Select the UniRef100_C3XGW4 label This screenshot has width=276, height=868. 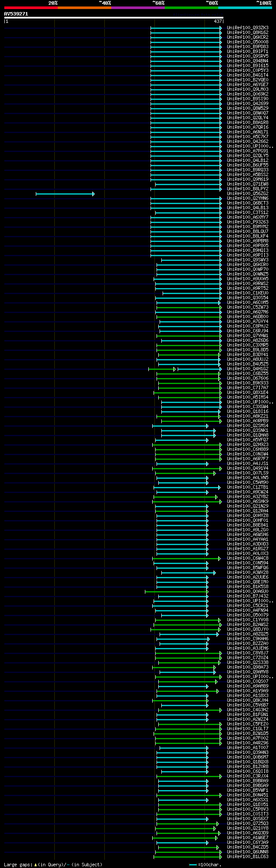[248, 406]
